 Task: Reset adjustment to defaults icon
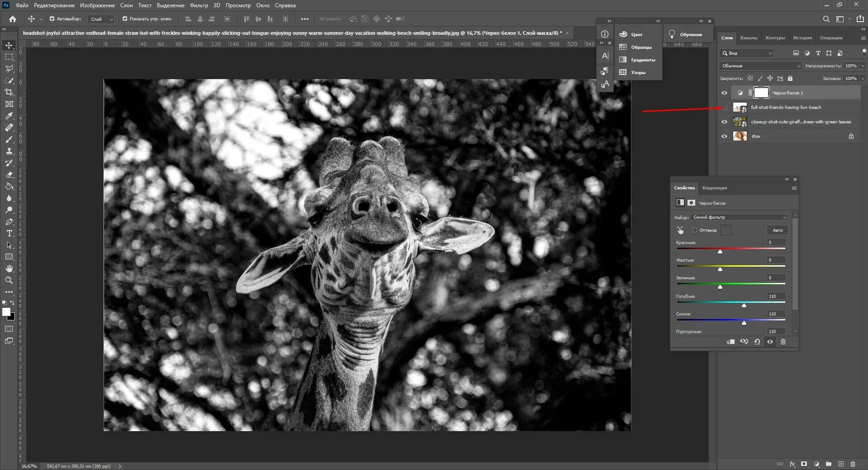[757, 342]
